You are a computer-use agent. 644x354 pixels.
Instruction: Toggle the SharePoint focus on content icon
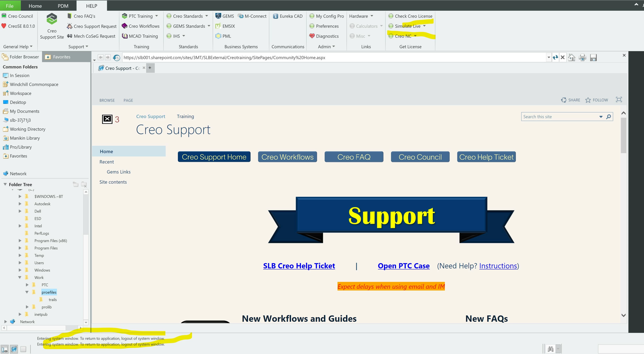pyautogui.click(x=619, y=100)
